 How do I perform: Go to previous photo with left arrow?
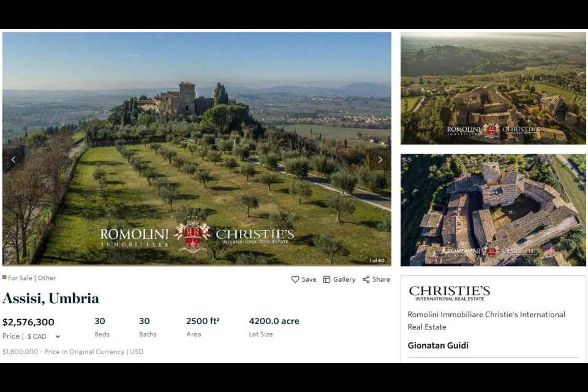point(13,159)
